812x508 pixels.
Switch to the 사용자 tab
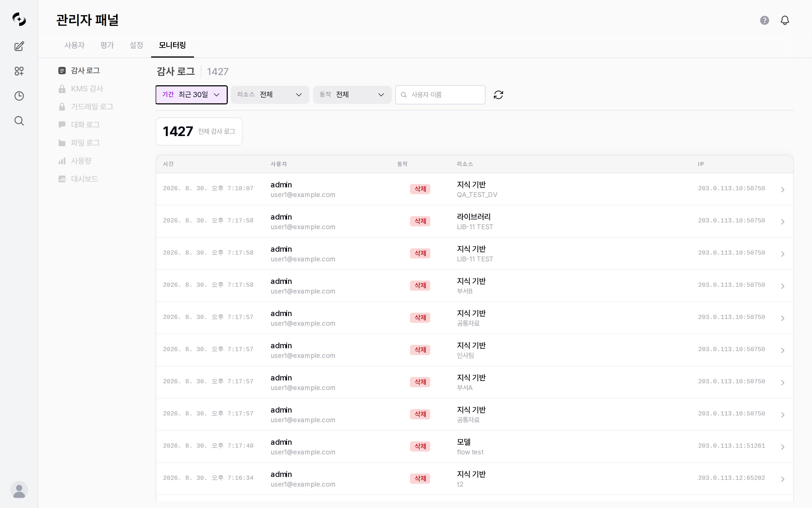74,45
